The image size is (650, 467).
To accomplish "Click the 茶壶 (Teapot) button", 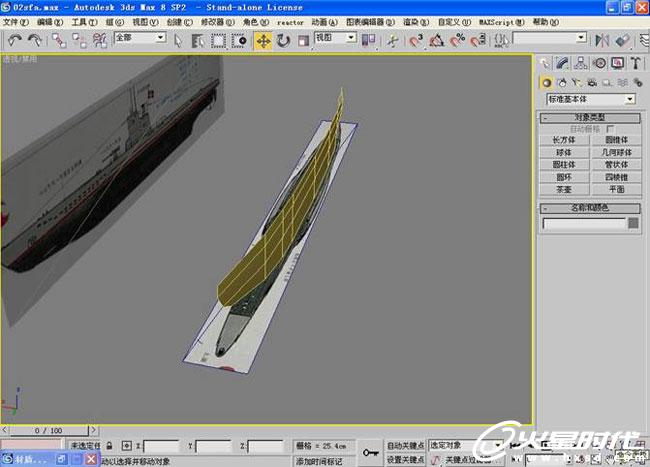I will 564,189.
